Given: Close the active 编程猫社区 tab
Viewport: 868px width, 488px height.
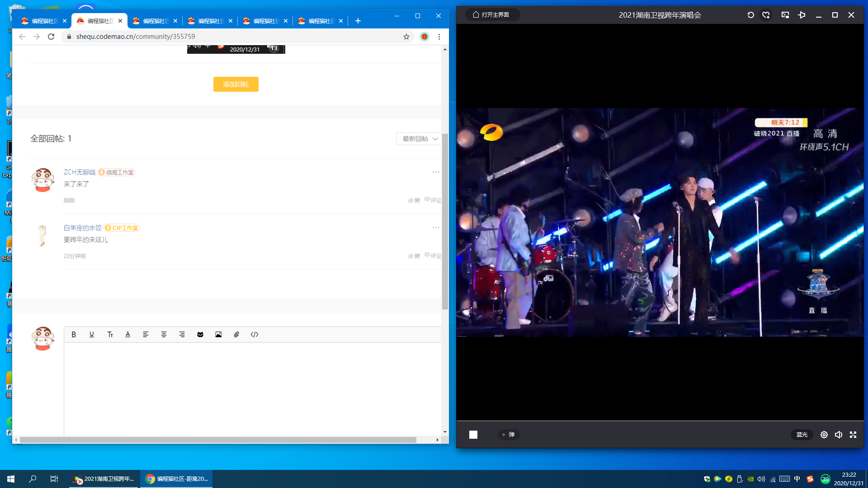Looking at the screenshot, I should click(120, 21).
